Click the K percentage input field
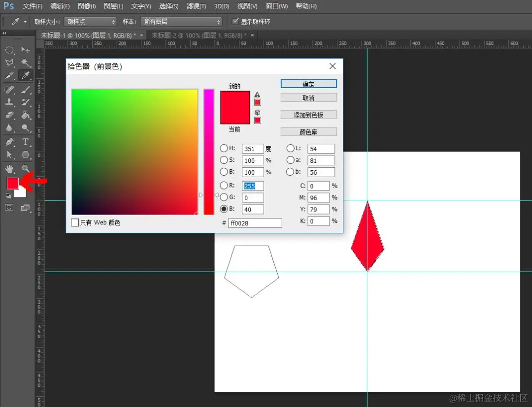532x407 pixels. point(318,221)
